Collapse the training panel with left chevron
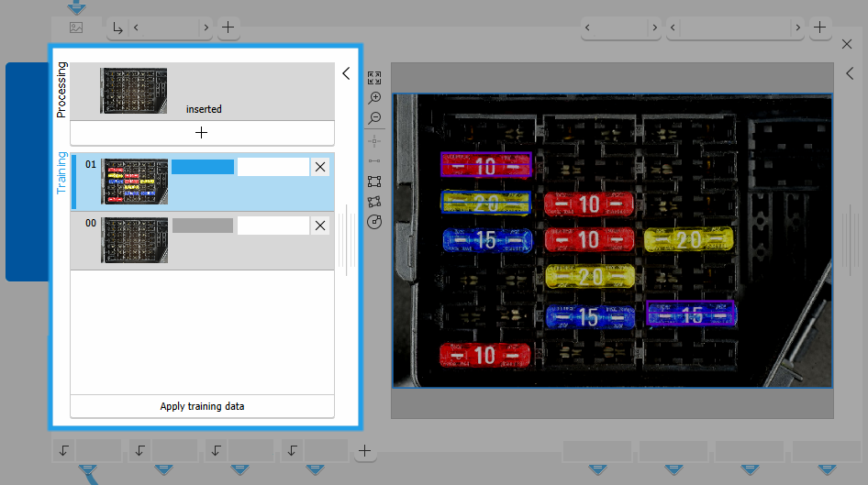This screenshot has width=868, height=485. [346, 73]
